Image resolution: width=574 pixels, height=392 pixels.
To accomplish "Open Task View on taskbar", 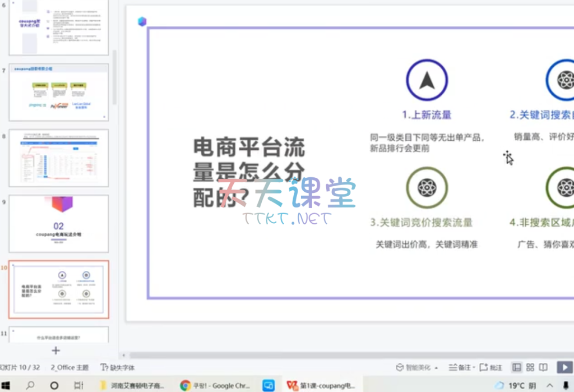I will pyautogui.click(x=78, y=385).
